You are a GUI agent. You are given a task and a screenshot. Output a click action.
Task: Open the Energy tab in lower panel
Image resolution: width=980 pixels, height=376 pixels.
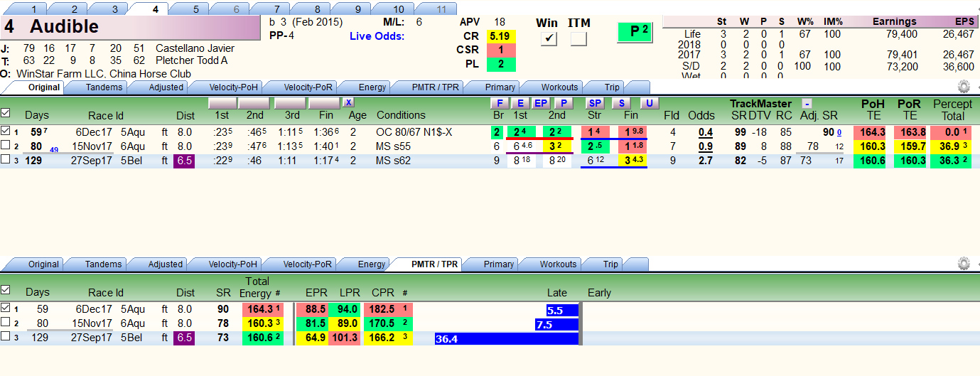point(372,264)
